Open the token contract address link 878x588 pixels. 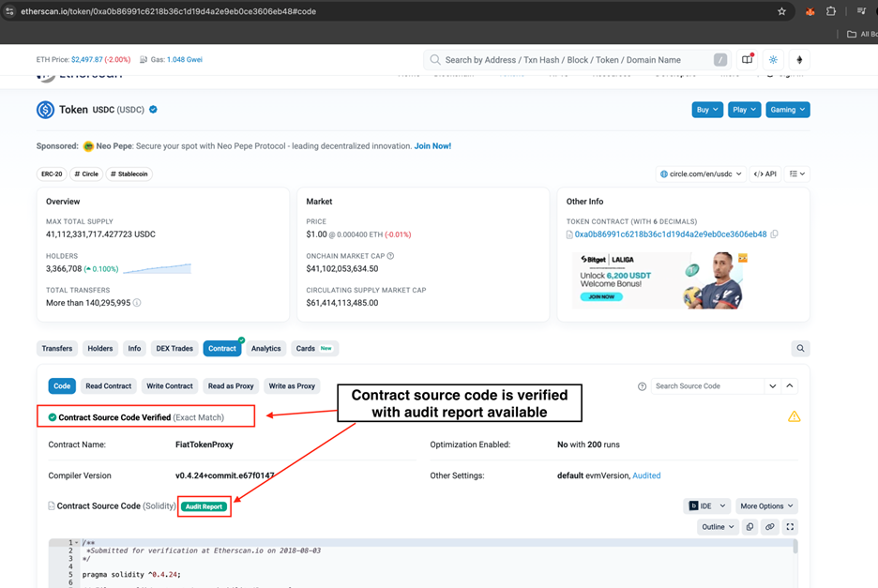[x=671, y=234]
